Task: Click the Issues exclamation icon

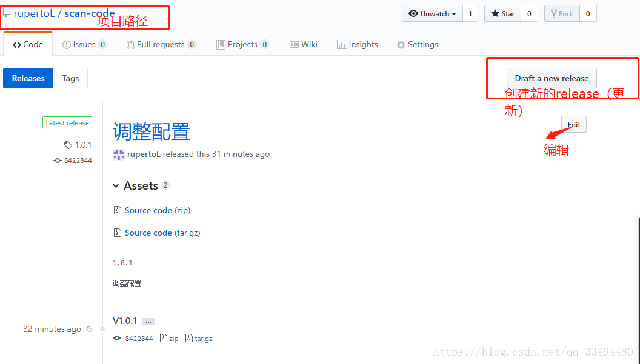Action: (66, 45)
